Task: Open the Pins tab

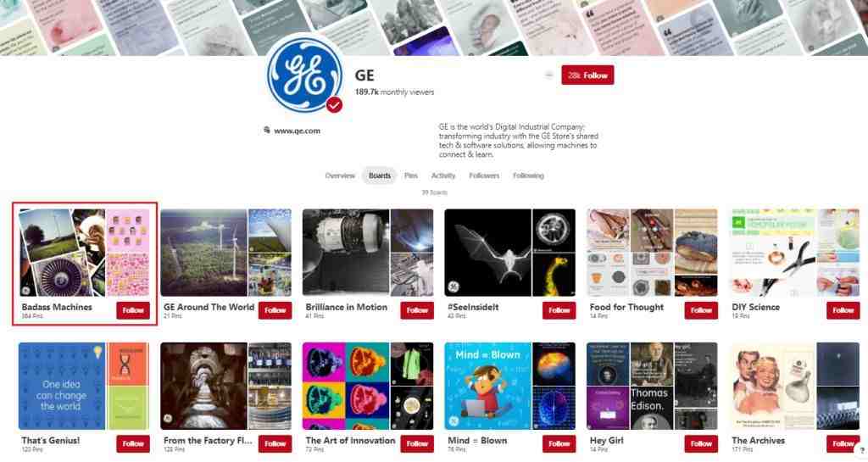Action: 411,175
